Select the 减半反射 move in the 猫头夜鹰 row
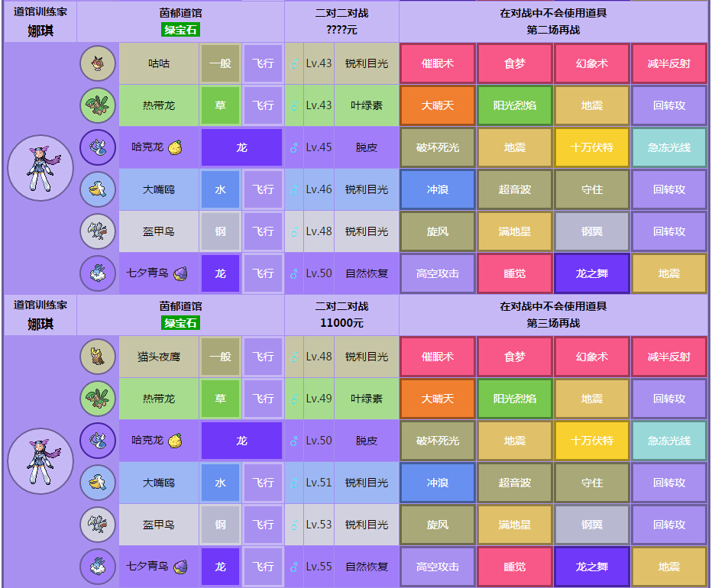Image resolution: width=715 pixels, height=588 pixels. click(x=669, y=357)
